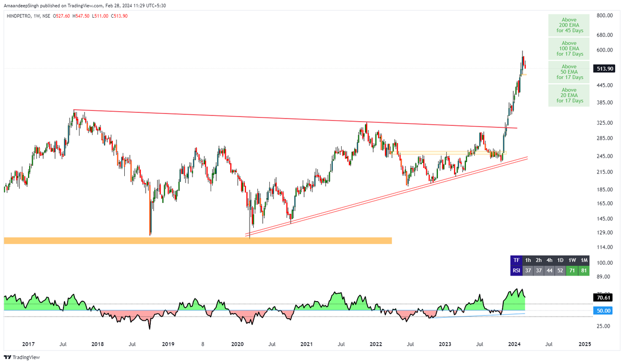Viewport: 624px width, 364px height.
Task: Click the 680.00 price axis label
Action: (604, 35)
